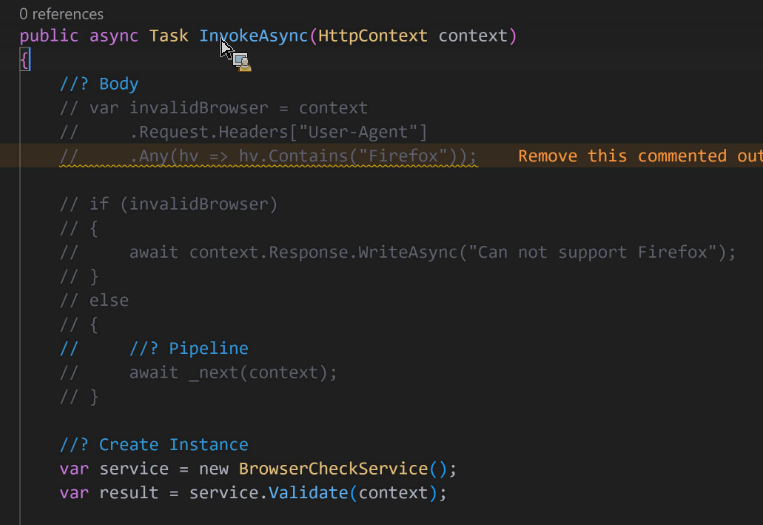Click the commented "else" keyword
This screenshot has height=525, width=763.
[109, 300]
